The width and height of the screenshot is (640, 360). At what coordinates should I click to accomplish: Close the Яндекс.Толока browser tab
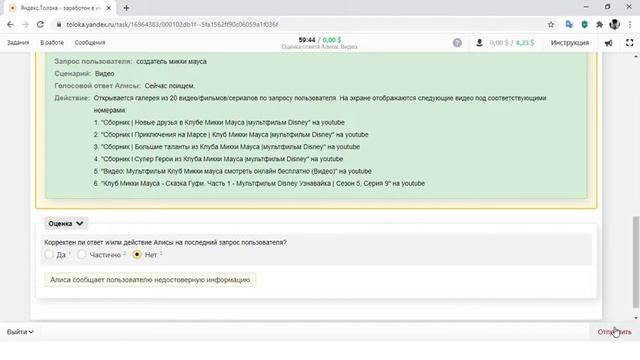point(109,8)
